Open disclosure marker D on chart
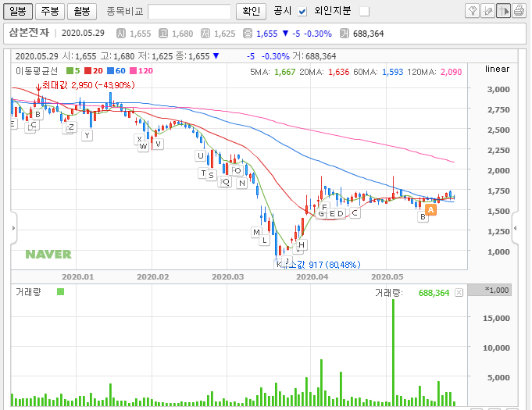 click(341, 214)
